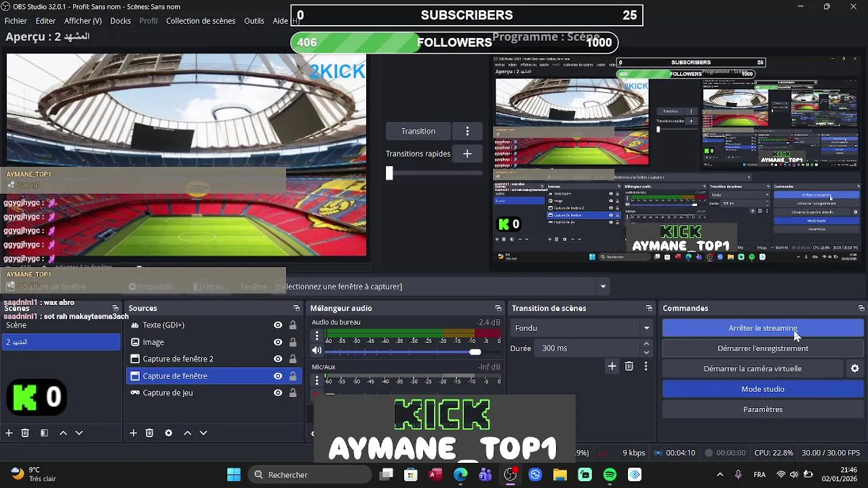The height and width of the screenshot is (488, 868).
Task: Open Mic/Aux options menu dots
Action: [317, 380]
